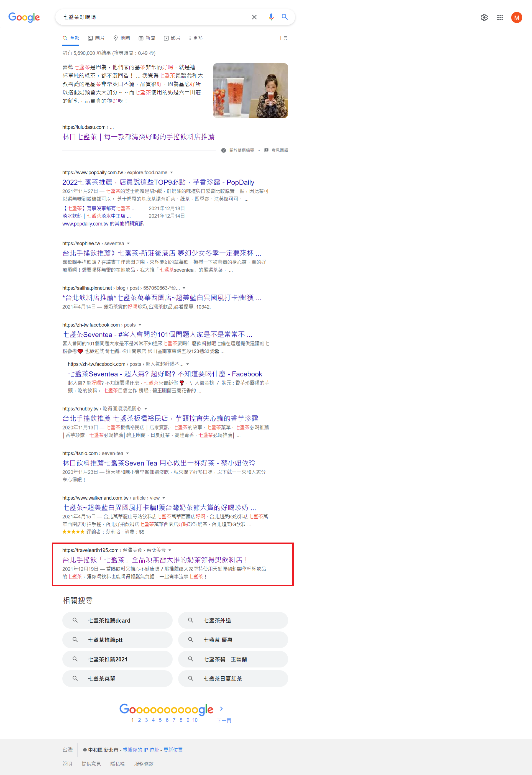Viewport: 532px width, 775px height.
Task: Expand the dropdown arrow next to sophiee.tw URL
Action: click(128, 244)
